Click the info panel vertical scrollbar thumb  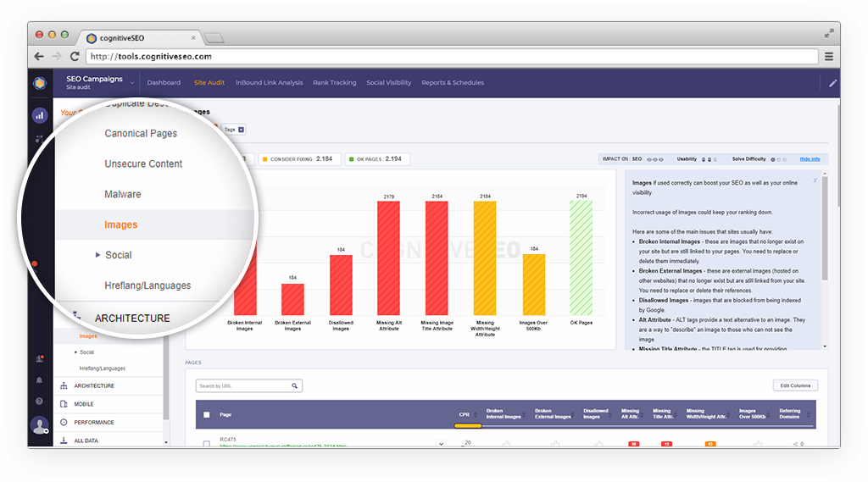coord(825,228)
